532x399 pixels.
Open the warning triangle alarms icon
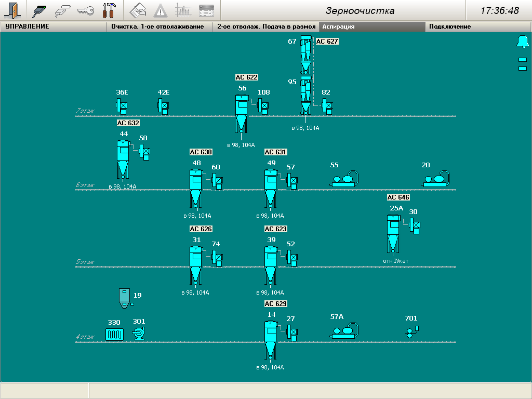[x=161, y=10]
